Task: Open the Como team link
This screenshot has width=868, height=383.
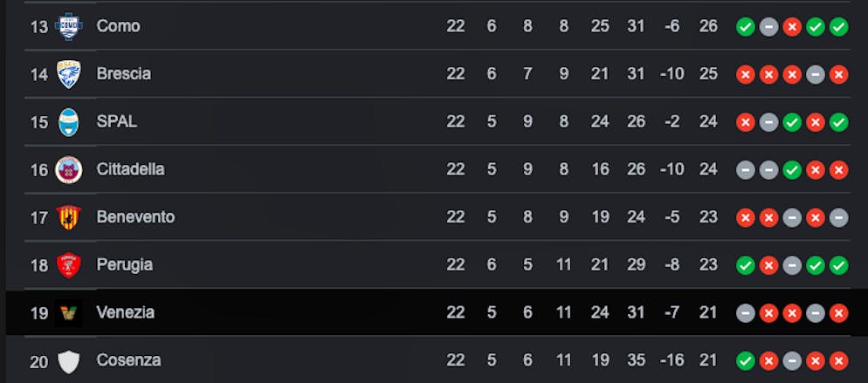Action: pos(118,26)
